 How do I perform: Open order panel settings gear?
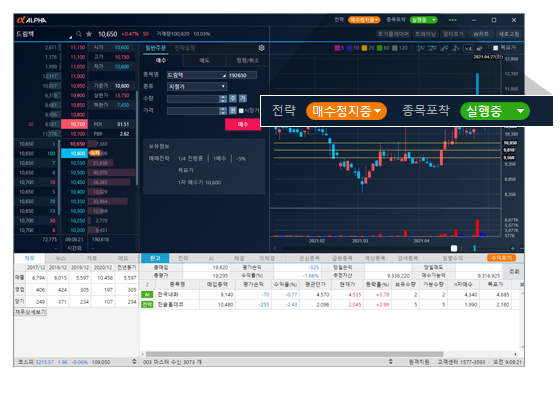click(x=261, y=48)
